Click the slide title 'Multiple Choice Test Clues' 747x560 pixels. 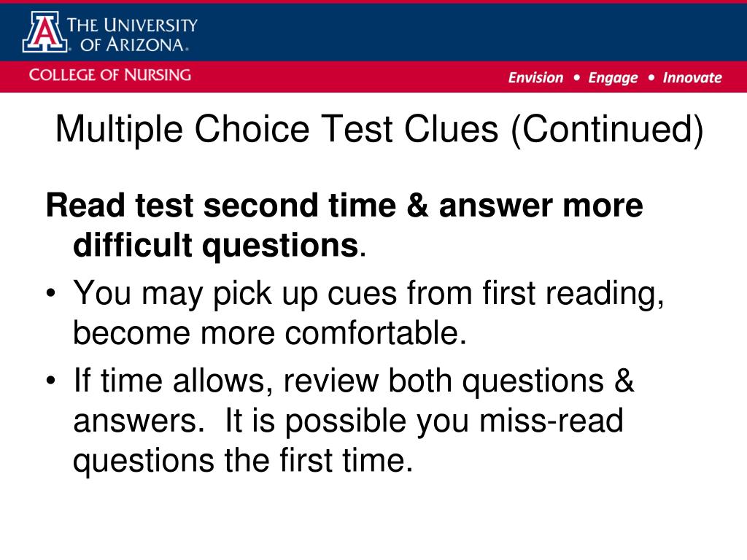[x=276, y=130]
